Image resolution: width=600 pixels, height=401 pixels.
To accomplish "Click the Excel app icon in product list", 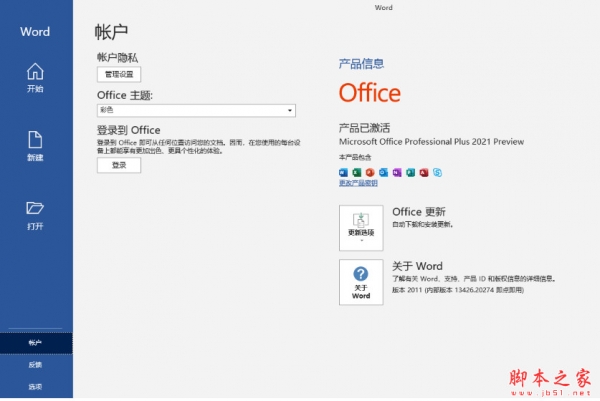I will click(x=357, y=173).
